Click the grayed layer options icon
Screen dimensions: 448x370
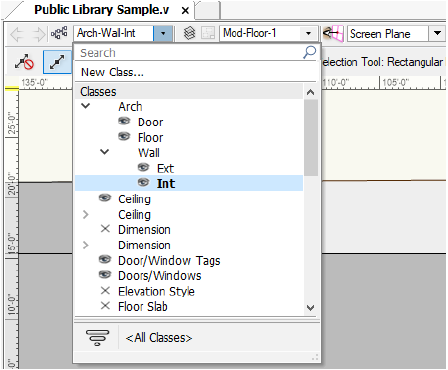tap(208, 33)
